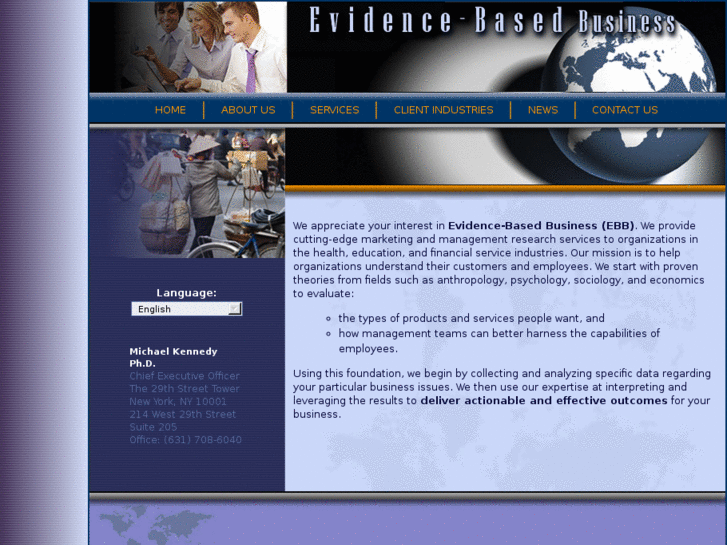Click the street market vendor photo
Viewport: 727px width, 545px height.
click(x=187, y=193)
